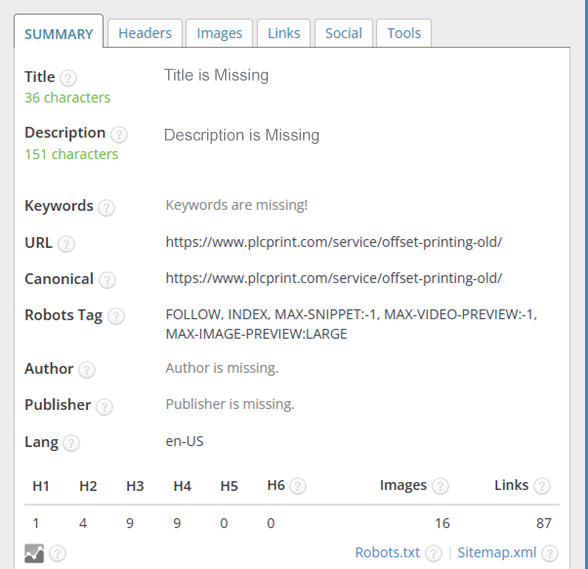This screenshot has height=569, width=588.
Task: Open the Sitemap.xml link
Action: pyautogui.click(x=497, y=552)
